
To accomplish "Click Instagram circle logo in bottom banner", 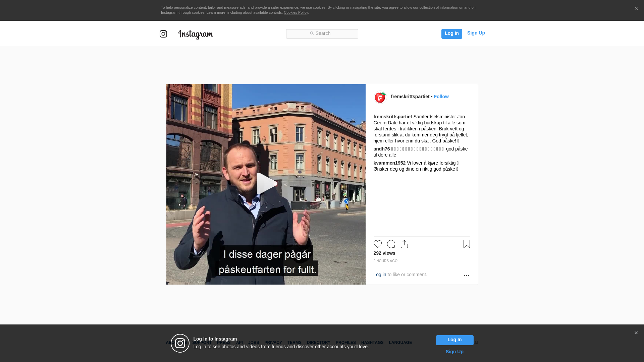I will pyautogui.click(x=180, y=343).
